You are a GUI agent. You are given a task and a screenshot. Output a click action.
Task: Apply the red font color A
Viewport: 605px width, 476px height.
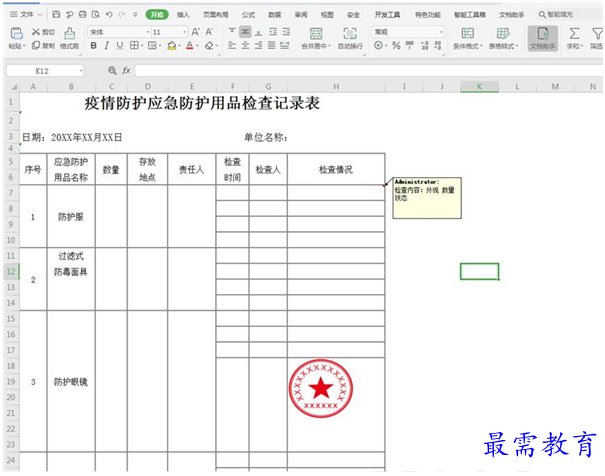(189, 46)
